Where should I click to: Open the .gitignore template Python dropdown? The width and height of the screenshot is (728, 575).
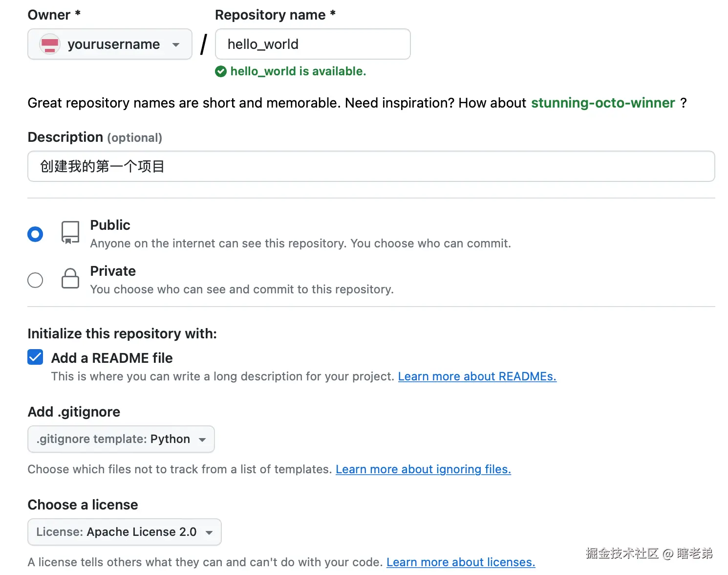(121, 439)
